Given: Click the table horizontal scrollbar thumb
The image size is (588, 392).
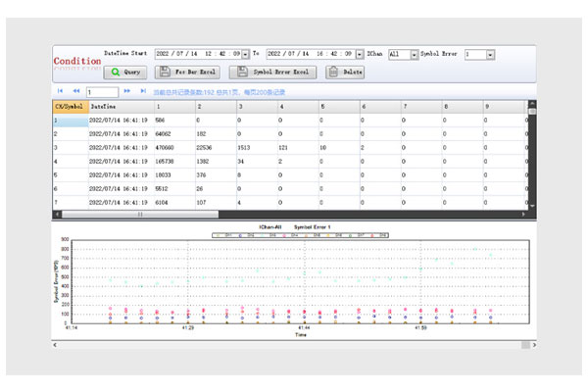Looking at the screenshot, I should click(x=140, y=215).
